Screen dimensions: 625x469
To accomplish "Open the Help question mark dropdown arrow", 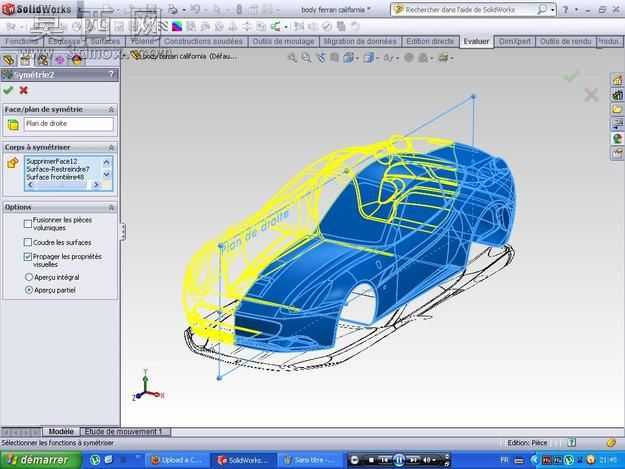I will 576,10.
